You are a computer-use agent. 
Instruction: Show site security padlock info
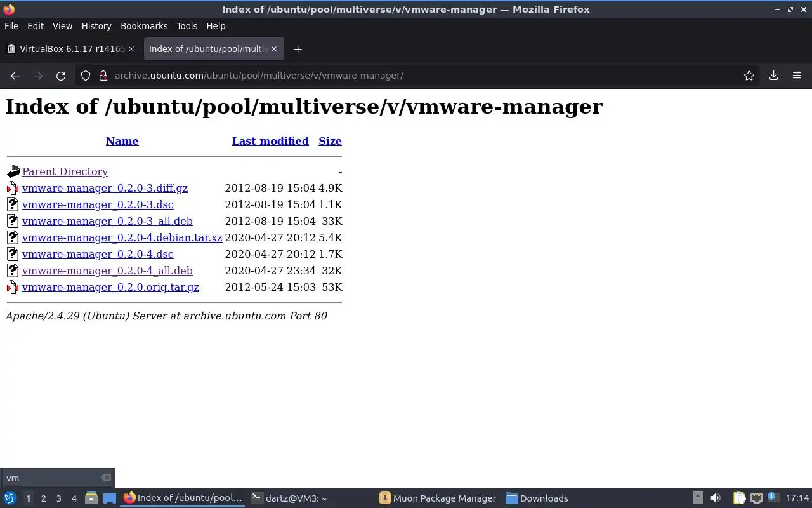point(103,76)
